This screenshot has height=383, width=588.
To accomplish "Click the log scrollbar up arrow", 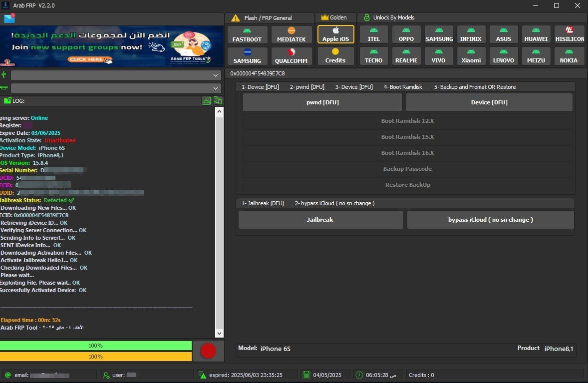I will (x=219, y=111).
